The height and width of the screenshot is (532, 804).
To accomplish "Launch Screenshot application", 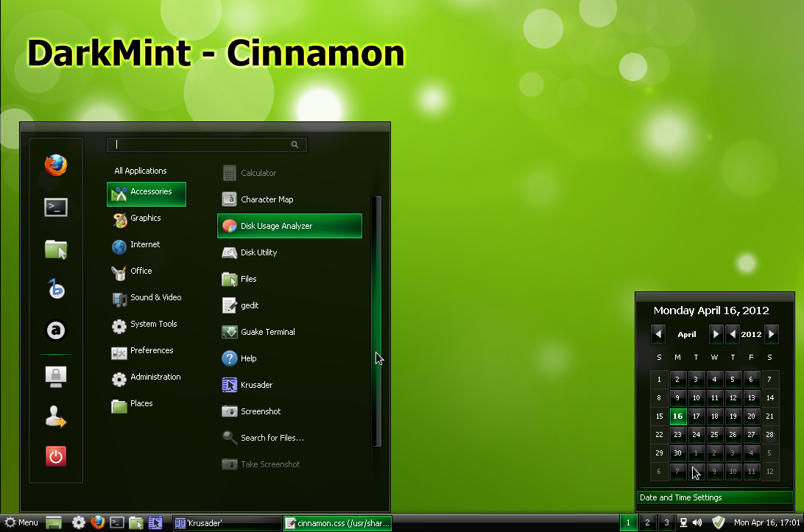I will point(289,411).
